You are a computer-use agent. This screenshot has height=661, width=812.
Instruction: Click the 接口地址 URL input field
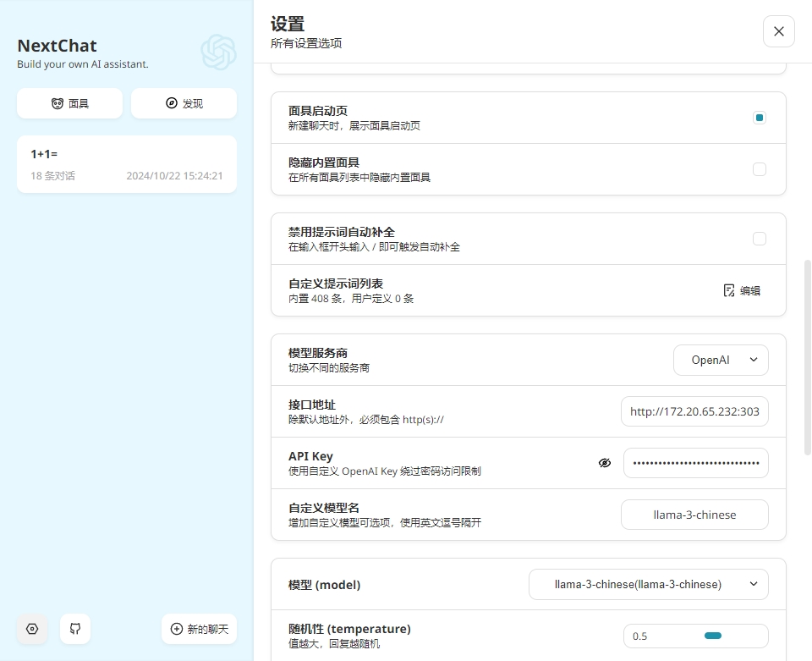694,412
